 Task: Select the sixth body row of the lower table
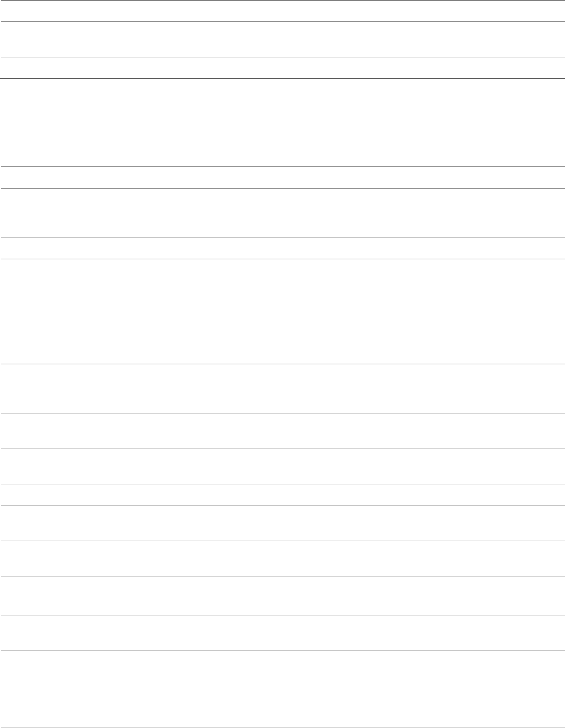tap(282, 466)
